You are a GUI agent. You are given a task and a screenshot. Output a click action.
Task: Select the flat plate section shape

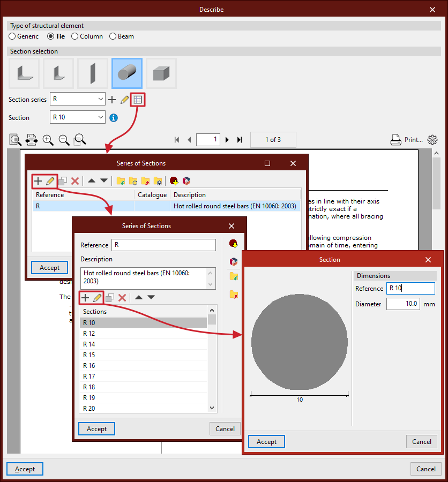click(x=93, y=73)
